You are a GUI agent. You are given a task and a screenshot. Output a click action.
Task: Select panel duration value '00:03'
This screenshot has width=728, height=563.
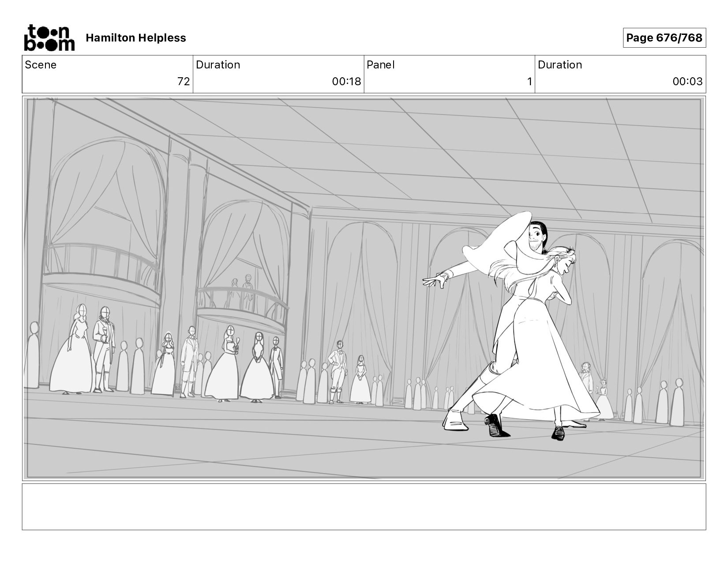(687, 81)
